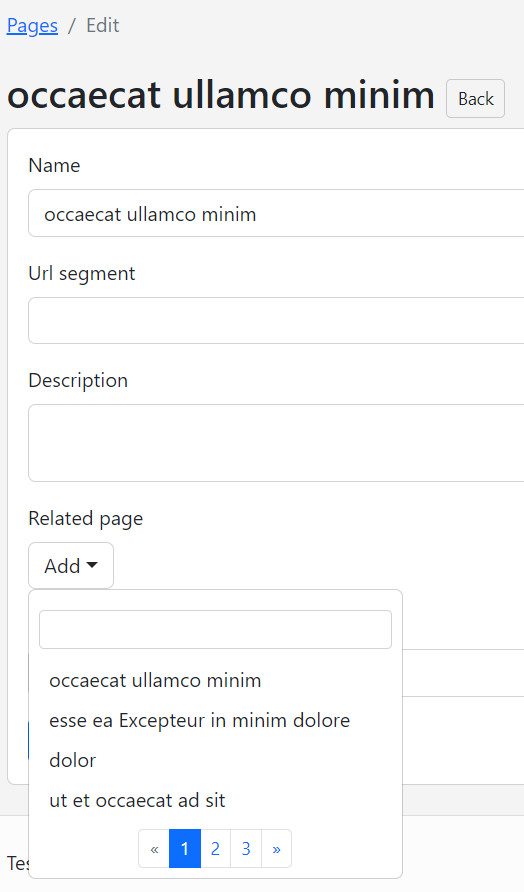Click the Description label
This screenshot has width=524, height=892.
coord(78,380)
